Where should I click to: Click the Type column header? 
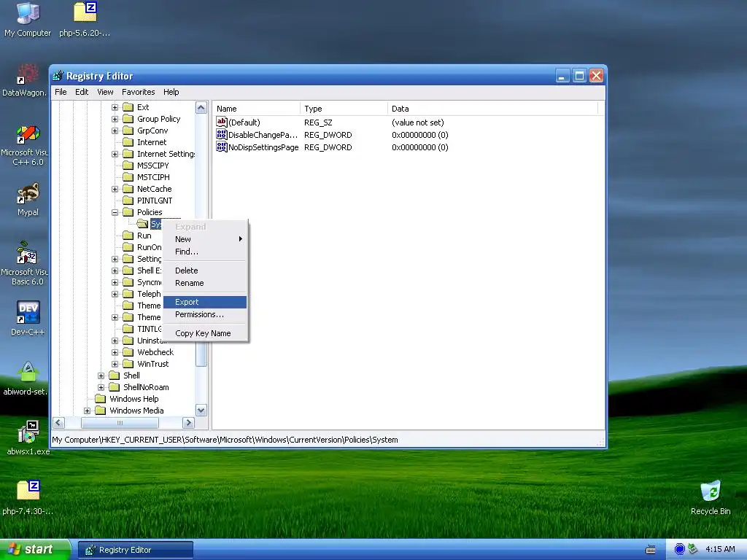(x=344, y=109)
